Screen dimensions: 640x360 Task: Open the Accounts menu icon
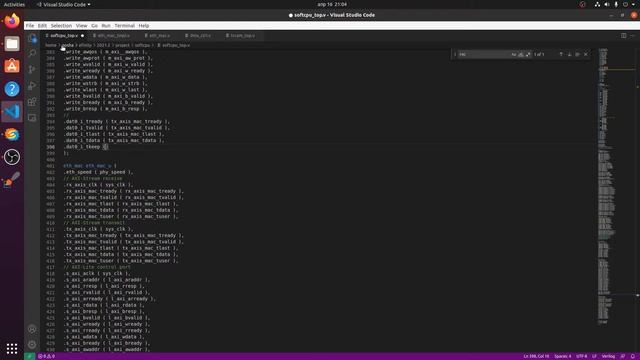click(32, 329)
